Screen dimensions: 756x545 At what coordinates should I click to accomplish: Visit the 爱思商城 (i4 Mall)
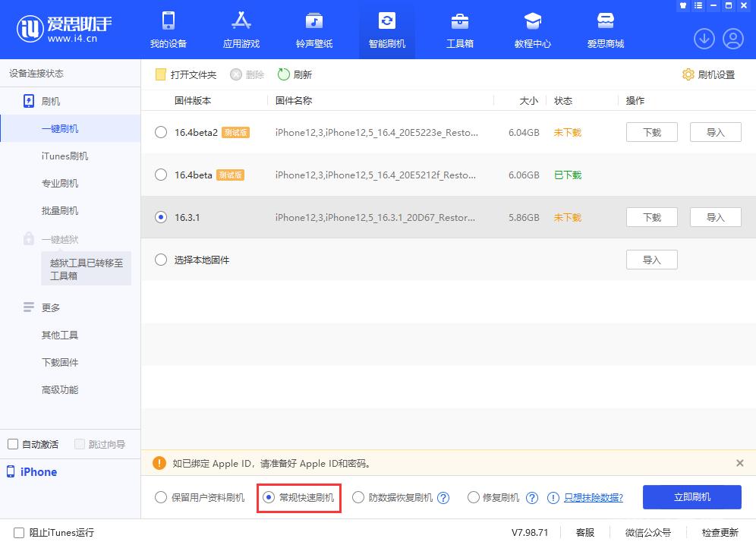(x=605, y=30)
